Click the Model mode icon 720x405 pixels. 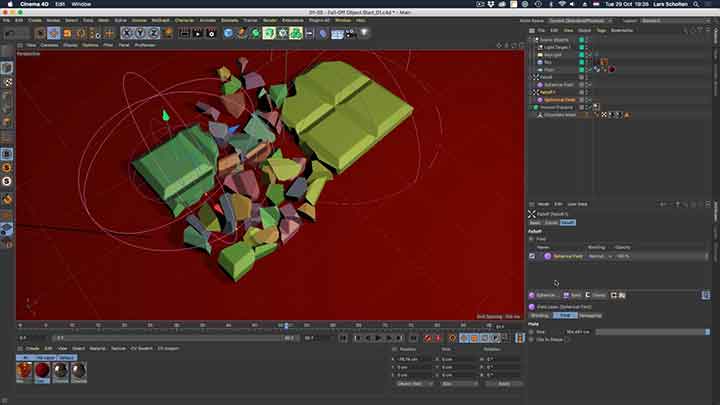click(x=7, y=68)
